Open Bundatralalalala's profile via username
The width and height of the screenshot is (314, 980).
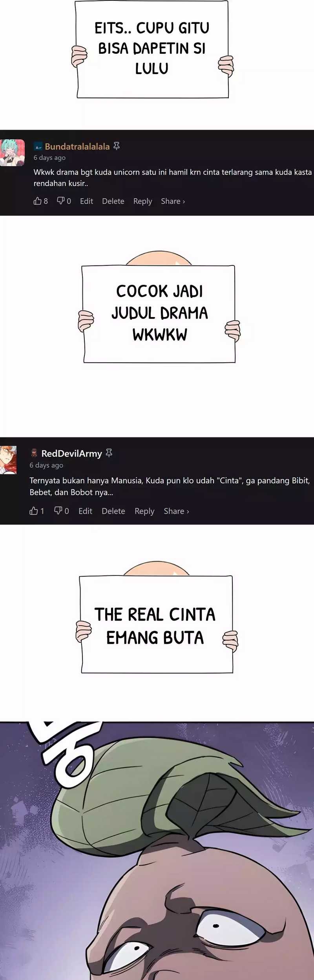[77, 147]
